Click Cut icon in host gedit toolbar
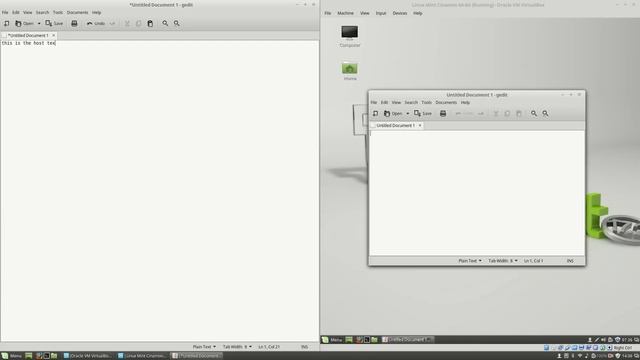 (127, 23)
